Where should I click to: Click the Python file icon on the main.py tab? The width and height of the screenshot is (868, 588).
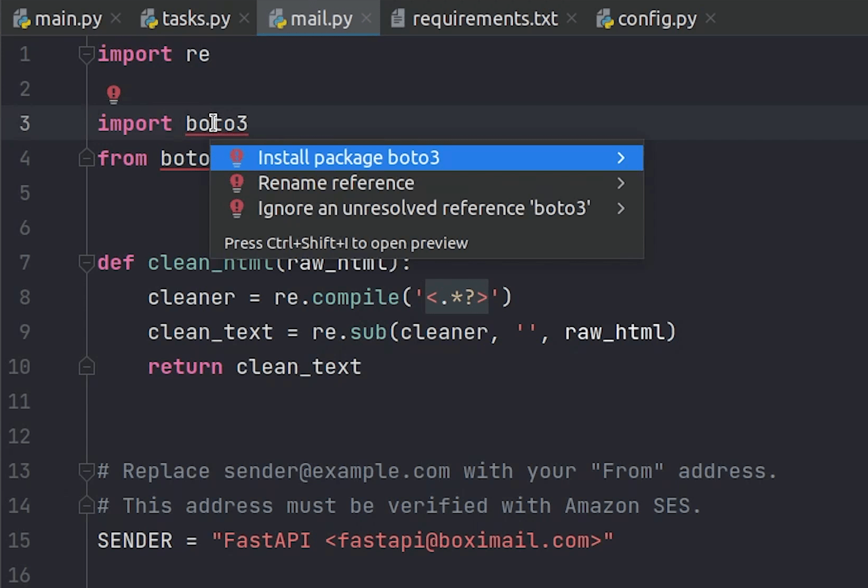[22, 19]
